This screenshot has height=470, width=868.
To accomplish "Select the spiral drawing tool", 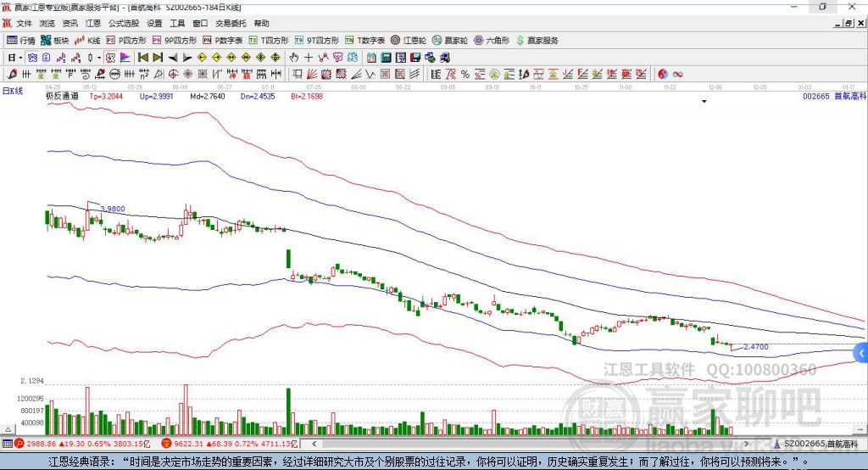I will tap(86, 75).
